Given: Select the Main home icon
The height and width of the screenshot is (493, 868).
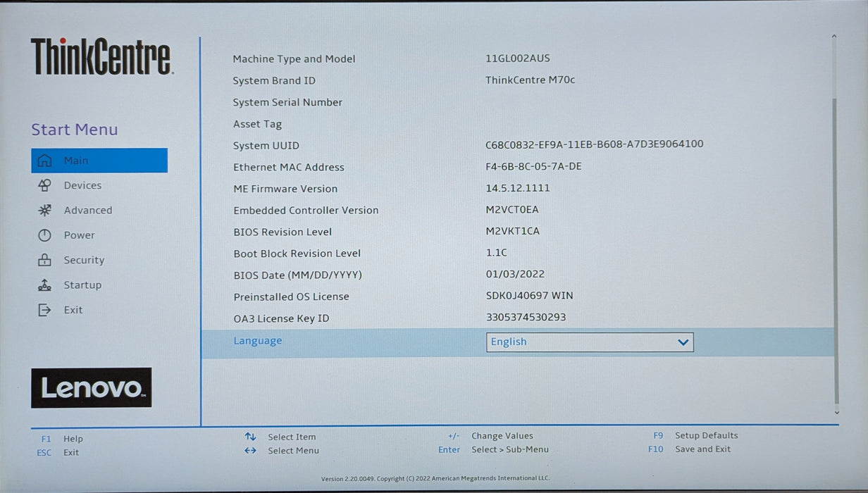Looking at the screenshot, I should [x=44, y=161].
